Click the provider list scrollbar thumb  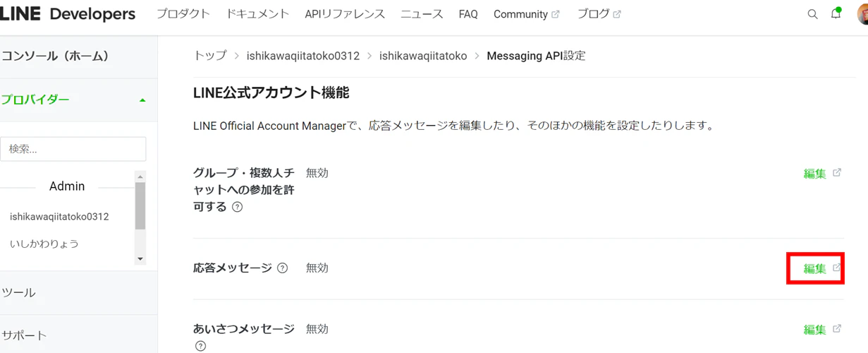click(140, 205)
